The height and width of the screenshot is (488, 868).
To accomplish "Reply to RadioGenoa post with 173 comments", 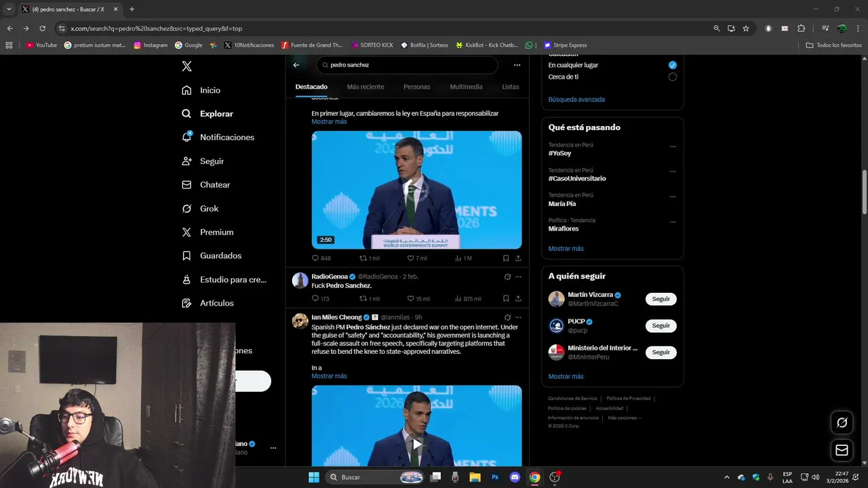I will pos(320,298).
